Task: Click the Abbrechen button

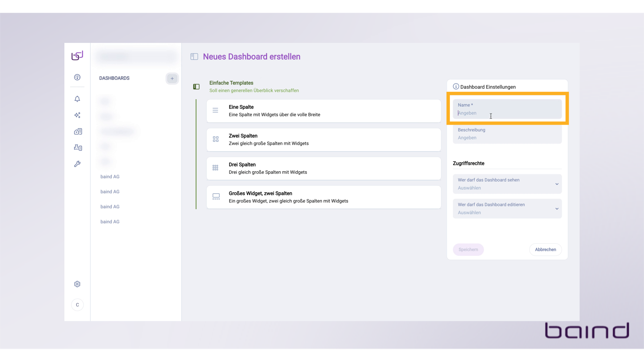Action: pos(545,250)
